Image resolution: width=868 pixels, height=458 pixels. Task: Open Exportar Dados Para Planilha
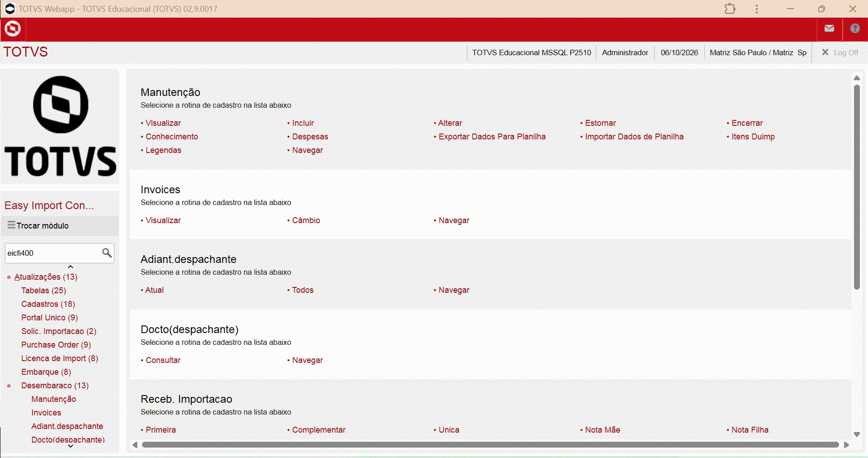point(492,137)
